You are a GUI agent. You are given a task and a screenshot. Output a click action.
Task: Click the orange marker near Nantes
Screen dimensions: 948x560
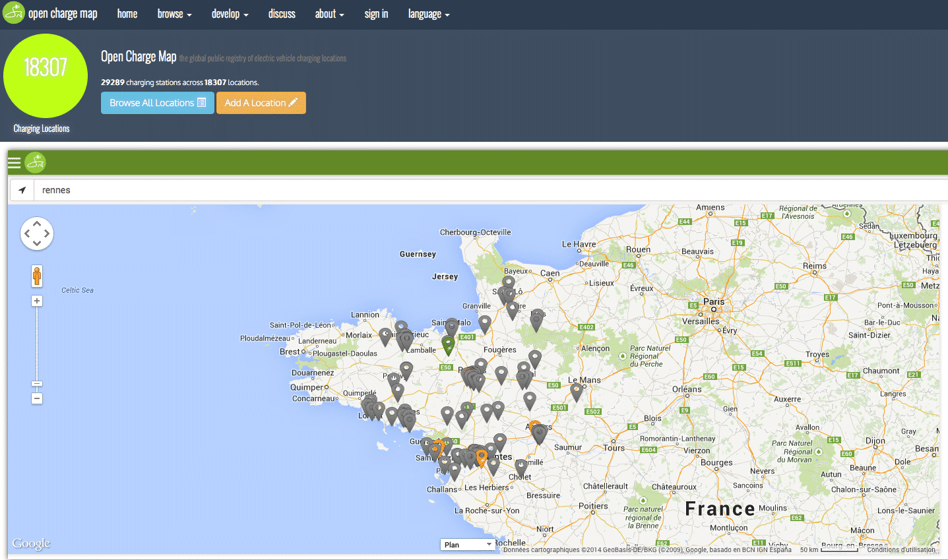[482, 456]
